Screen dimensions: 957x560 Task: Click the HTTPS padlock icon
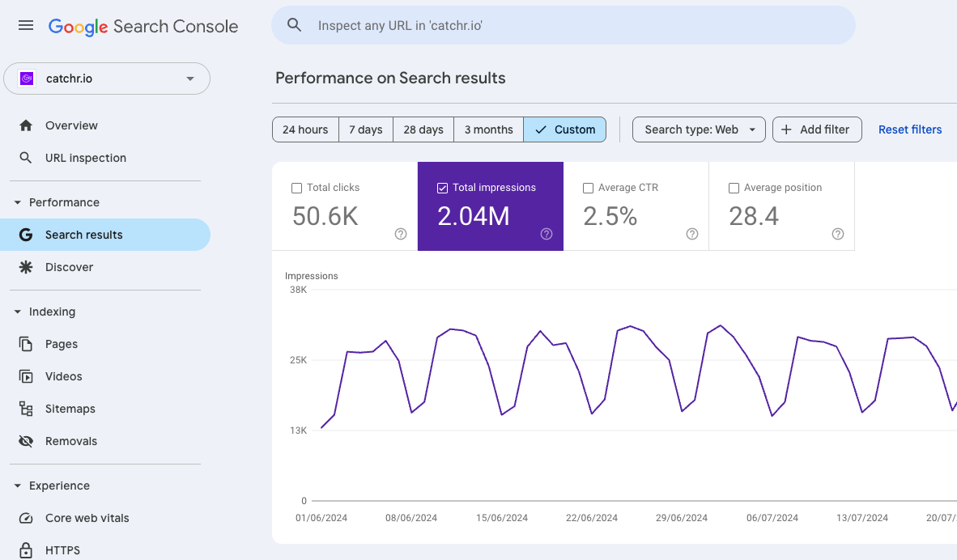26,550
